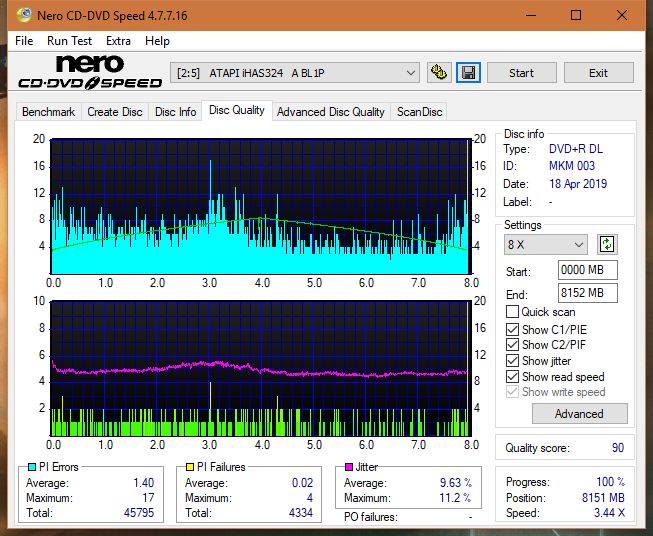Click the Exit button
The height and width of the screenshot is (536, 653).
point(598,73)
